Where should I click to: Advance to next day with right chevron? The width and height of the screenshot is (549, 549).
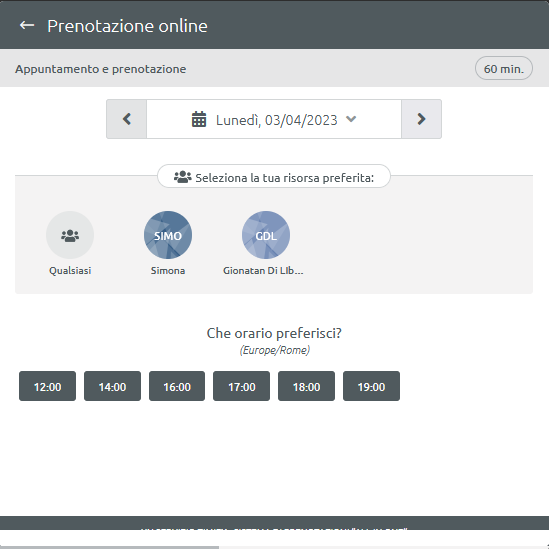click(x=421, y=119)
